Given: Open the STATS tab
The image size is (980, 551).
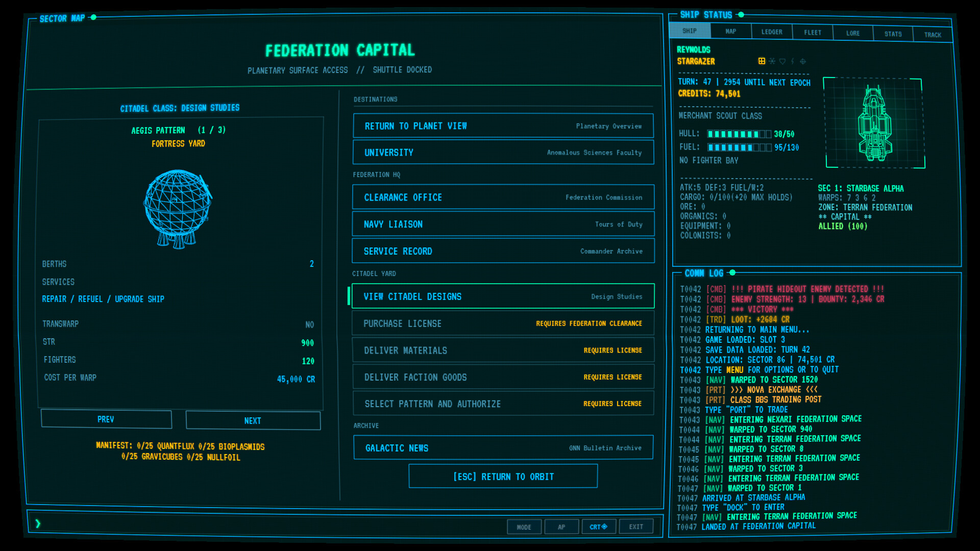Looking at the screenshot, I should click(893, 34).
